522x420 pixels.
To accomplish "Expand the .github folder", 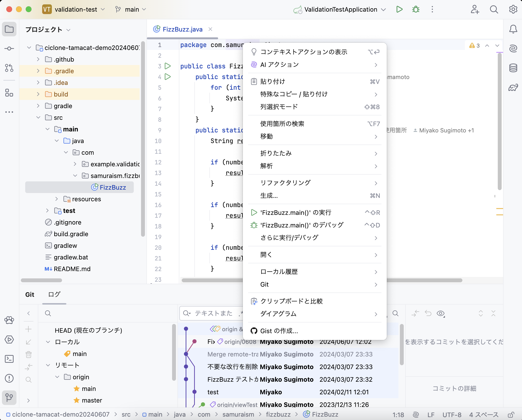I will click(x=38, y=59).
